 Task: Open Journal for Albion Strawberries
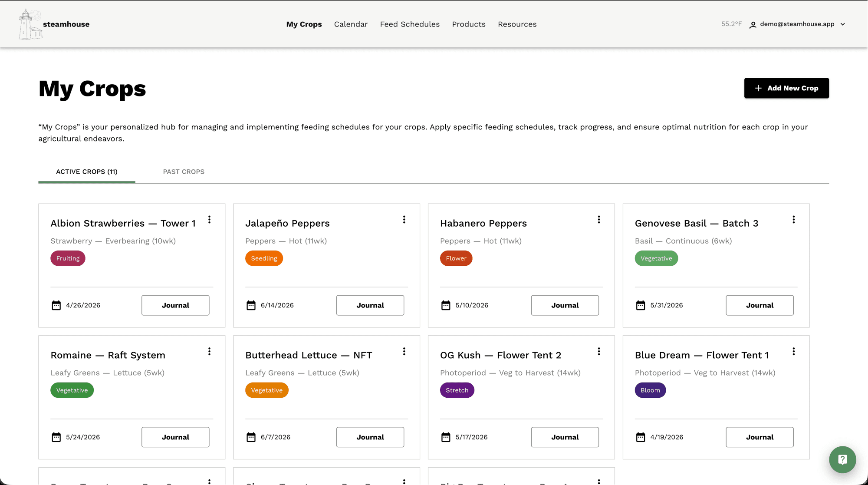coord(175,305)
